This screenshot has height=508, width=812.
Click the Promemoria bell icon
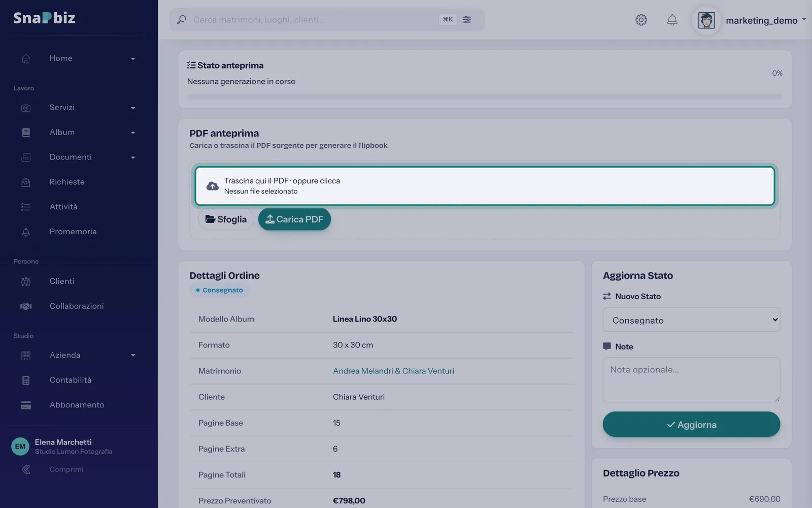pos(26,232)
